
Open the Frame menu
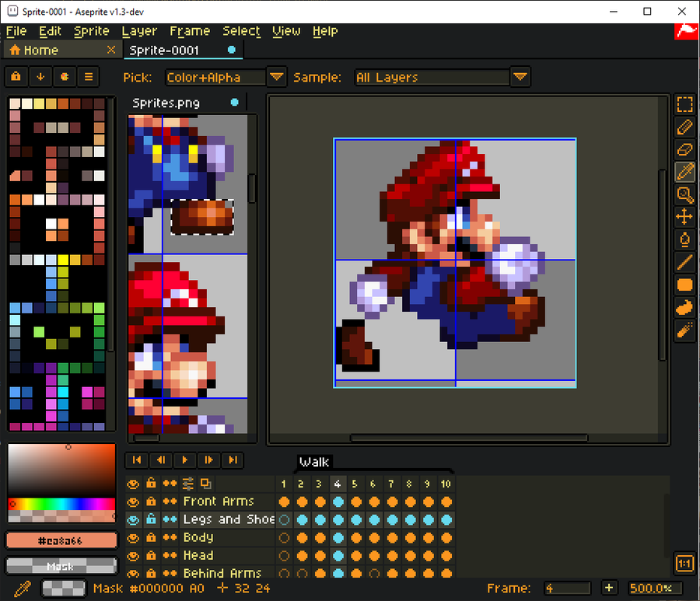(190, 31)
